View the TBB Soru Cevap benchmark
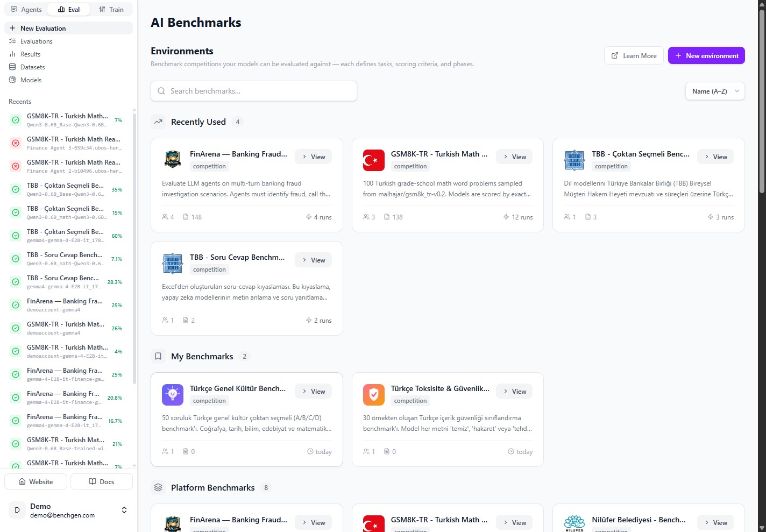This screenshot has height=532, width=766. tap(313, 260)
